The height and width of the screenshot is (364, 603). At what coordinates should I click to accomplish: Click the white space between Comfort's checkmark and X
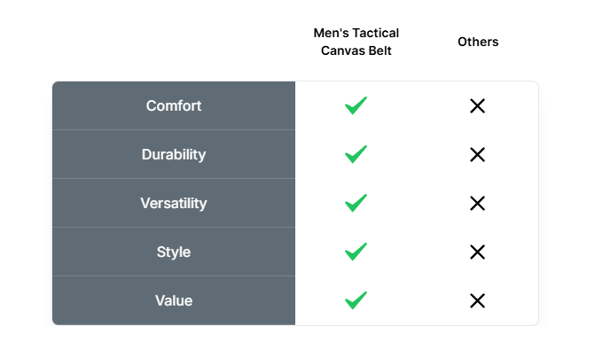[x=417, y=106]
